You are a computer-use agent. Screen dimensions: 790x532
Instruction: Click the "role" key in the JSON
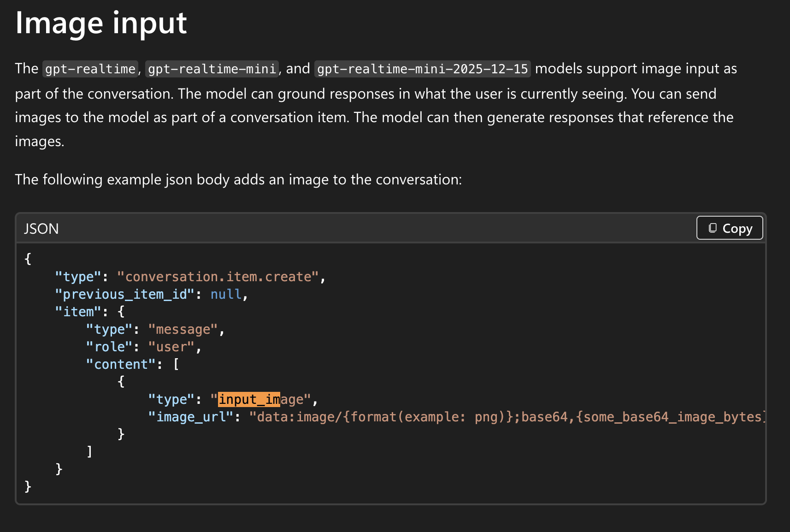click(x=109, y=347)
